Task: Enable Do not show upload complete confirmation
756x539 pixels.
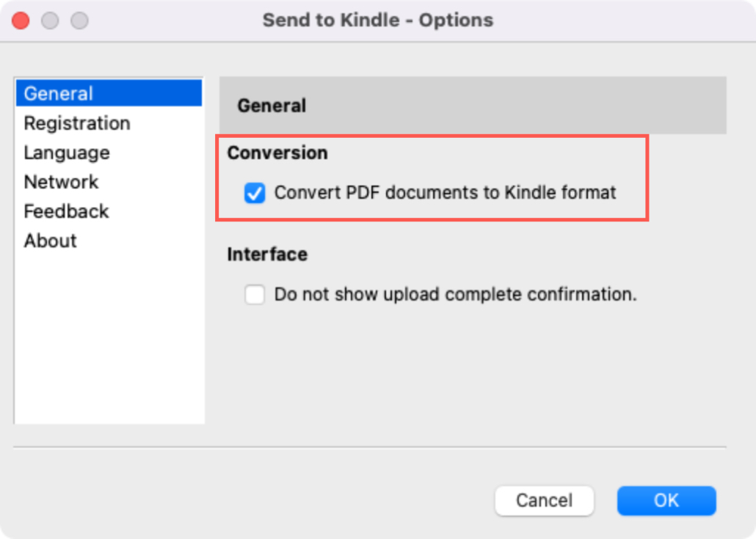Action: 255,294
